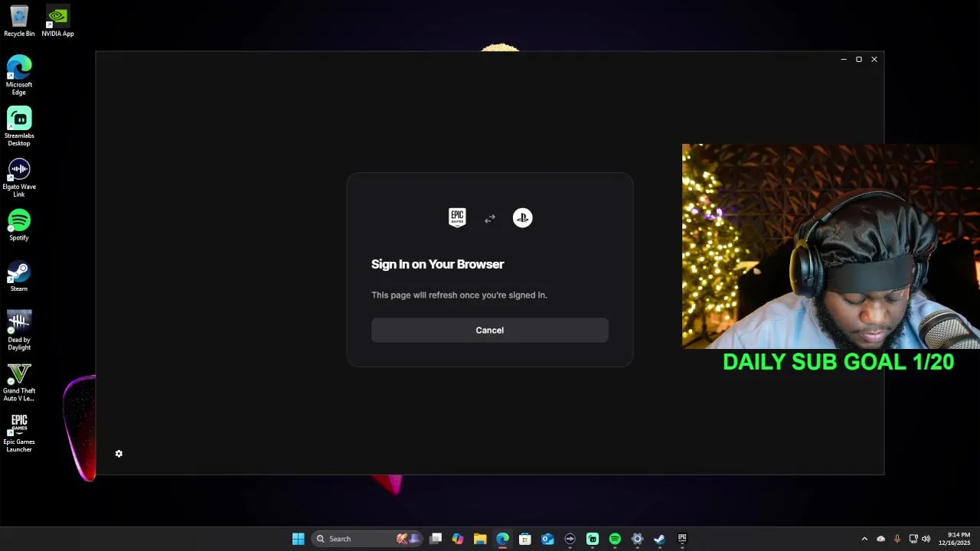The width and height of the screenshot is (980, 551).
Task: Click the Epic Games logo in dialog
Action: (x=457, y=217)
